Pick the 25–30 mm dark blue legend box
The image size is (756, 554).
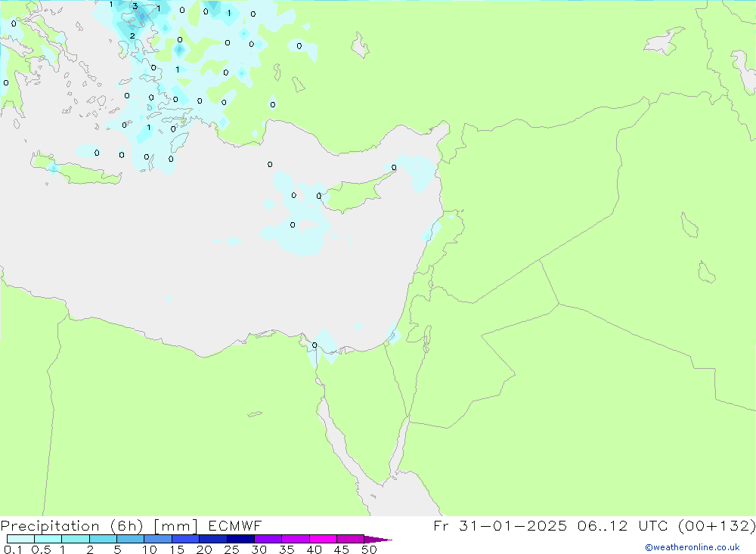click(240, 539)
